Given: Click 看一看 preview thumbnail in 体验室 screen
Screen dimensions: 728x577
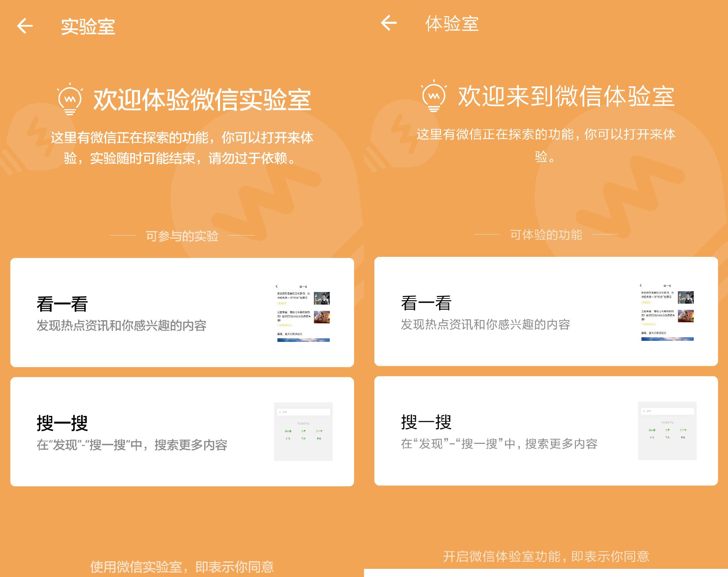Looking at the screenshot, I should point(667,312).
